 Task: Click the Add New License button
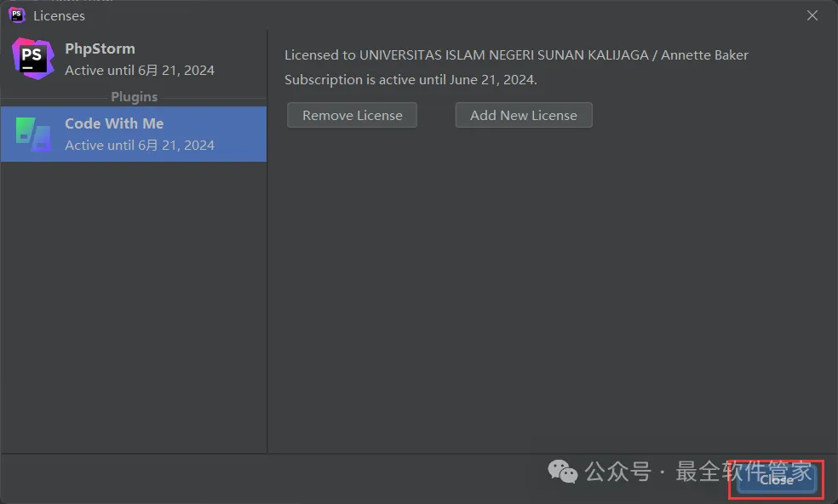pos(524,116)
